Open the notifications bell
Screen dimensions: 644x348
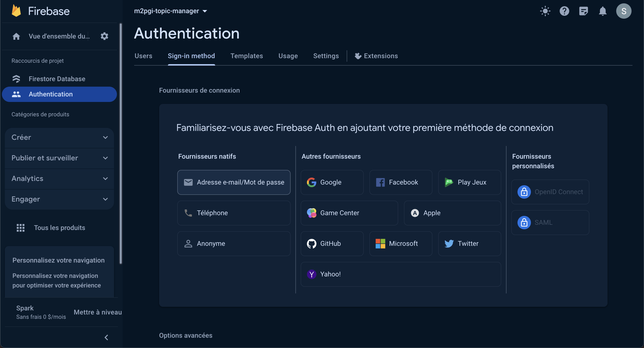602,11
